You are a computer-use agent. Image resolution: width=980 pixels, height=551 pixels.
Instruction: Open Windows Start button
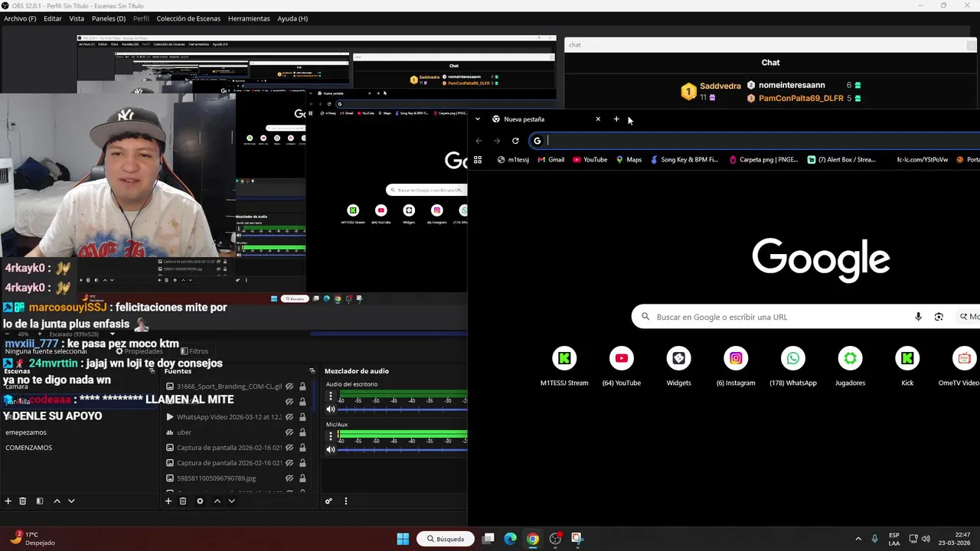(x=403, y=539)
